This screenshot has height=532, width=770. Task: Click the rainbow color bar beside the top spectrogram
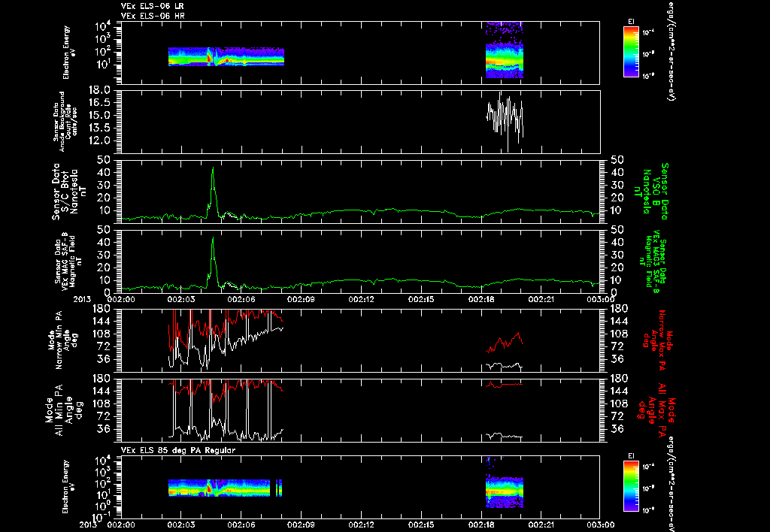pyautogui.click(x=631, y=52)
